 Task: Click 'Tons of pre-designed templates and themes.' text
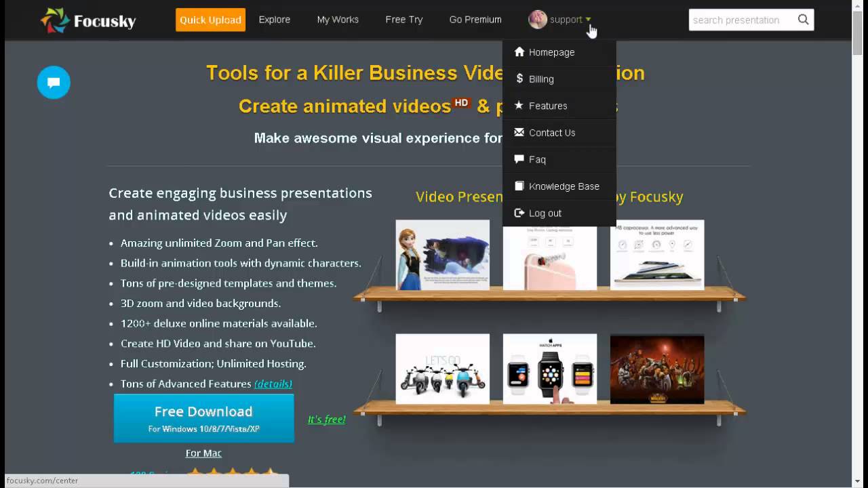[x=229, y=283]
